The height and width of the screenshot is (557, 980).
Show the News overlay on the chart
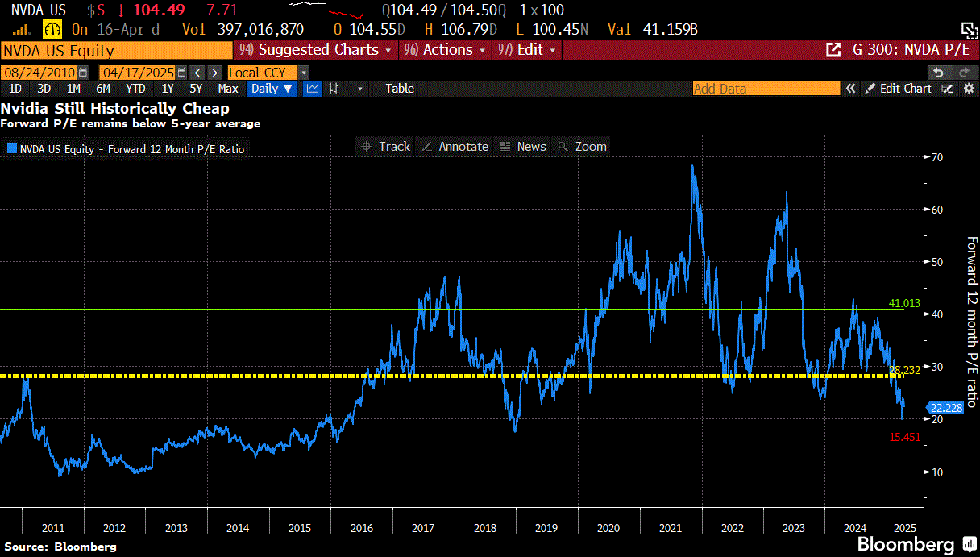(x=522, y=146)
